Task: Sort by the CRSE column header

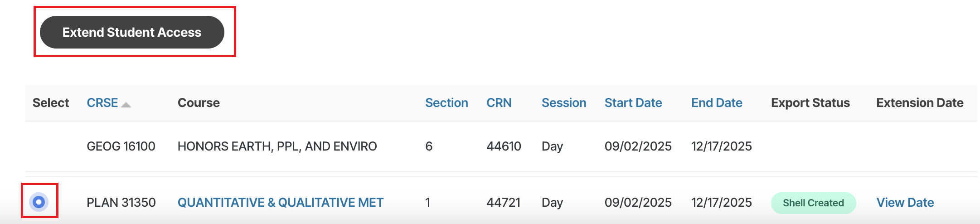Action: (102, 103)
